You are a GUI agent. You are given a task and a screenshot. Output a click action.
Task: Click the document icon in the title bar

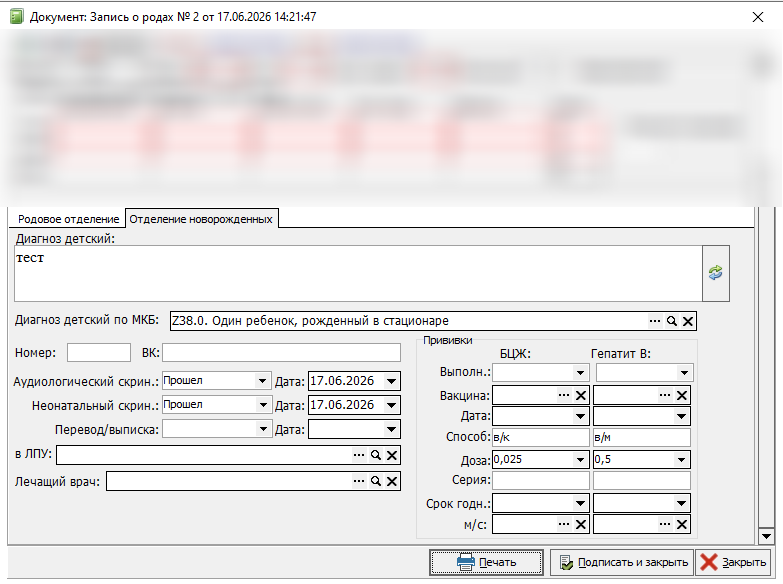coord(16,16)
